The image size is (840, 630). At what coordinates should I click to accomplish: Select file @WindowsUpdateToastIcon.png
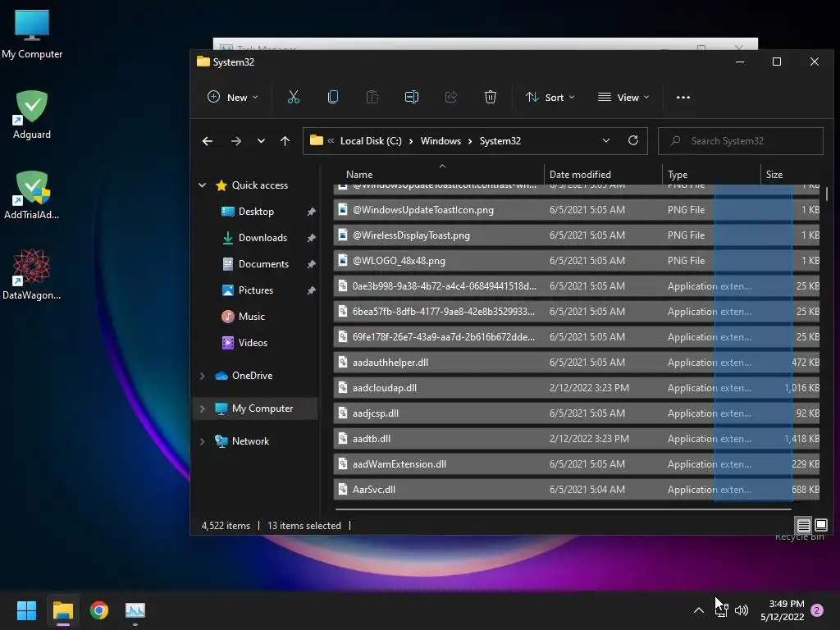pos(576,210)
